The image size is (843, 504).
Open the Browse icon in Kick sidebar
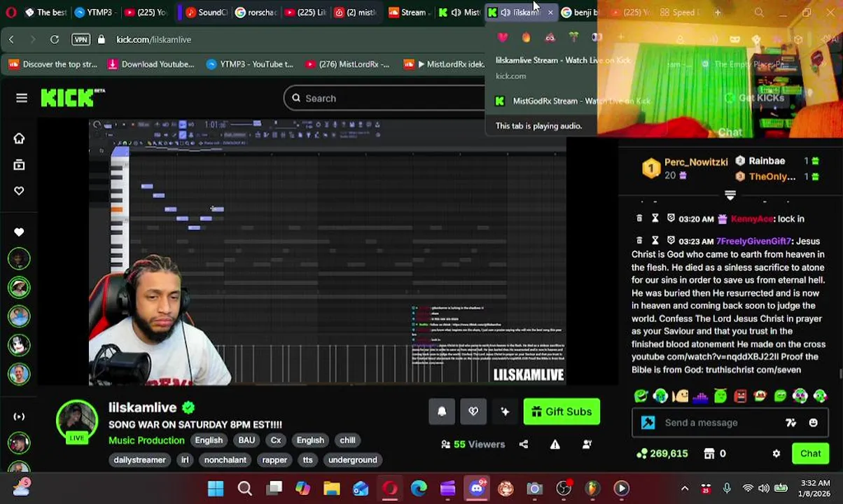(19, 164)
